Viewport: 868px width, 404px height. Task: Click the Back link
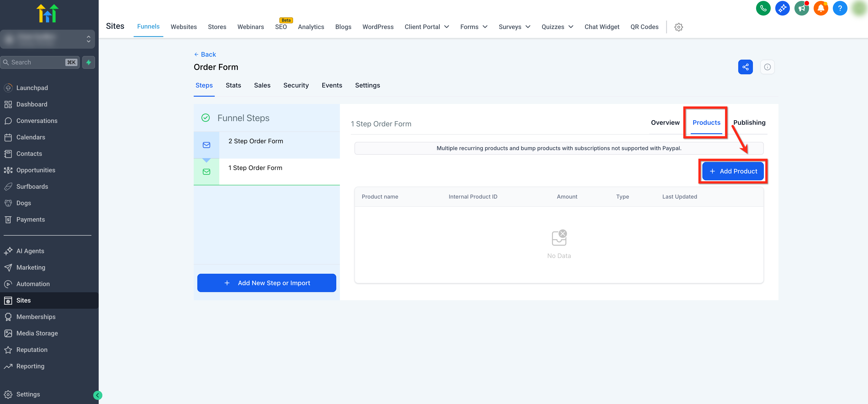[205, 54]
